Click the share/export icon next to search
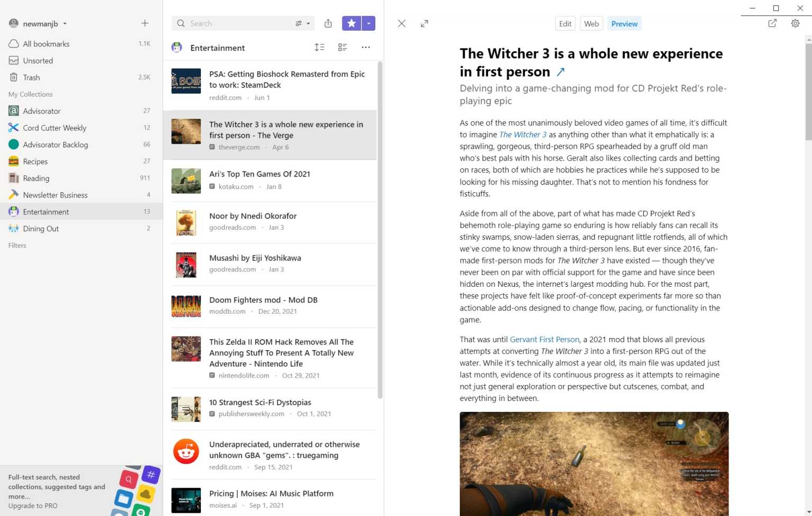 [x=328, y=23]
